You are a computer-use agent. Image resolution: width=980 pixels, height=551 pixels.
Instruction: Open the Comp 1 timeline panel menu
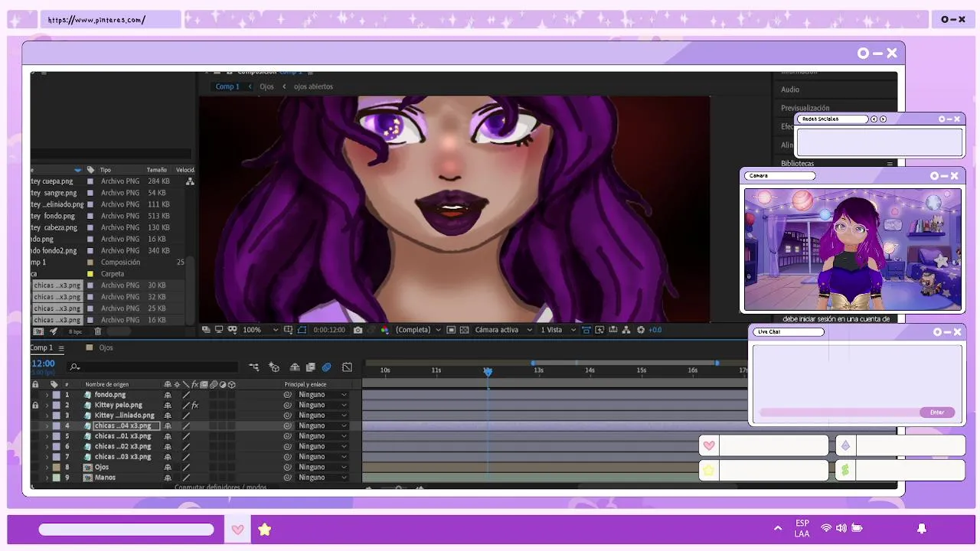(x=61, y=348)
